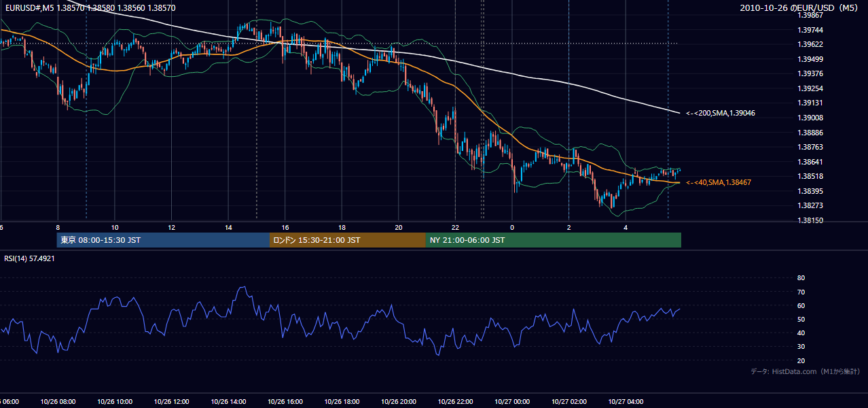Click the RSI(14) 57.4921 indicator label

(x=29, y=258)
